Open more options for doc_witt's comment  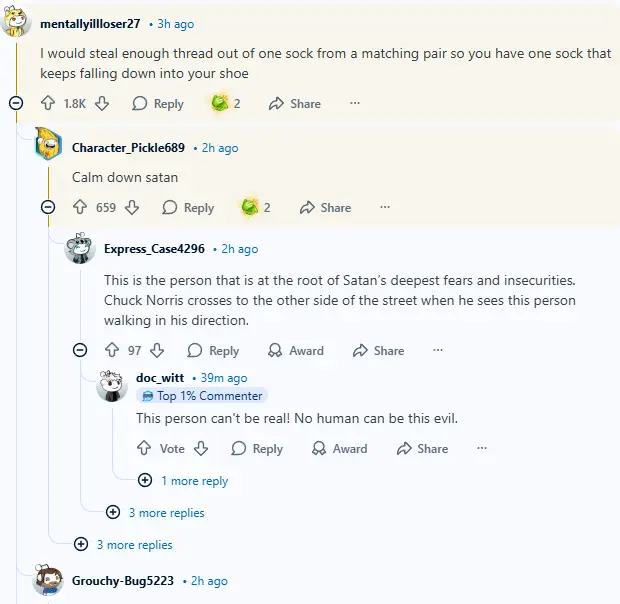coord(479,449)
